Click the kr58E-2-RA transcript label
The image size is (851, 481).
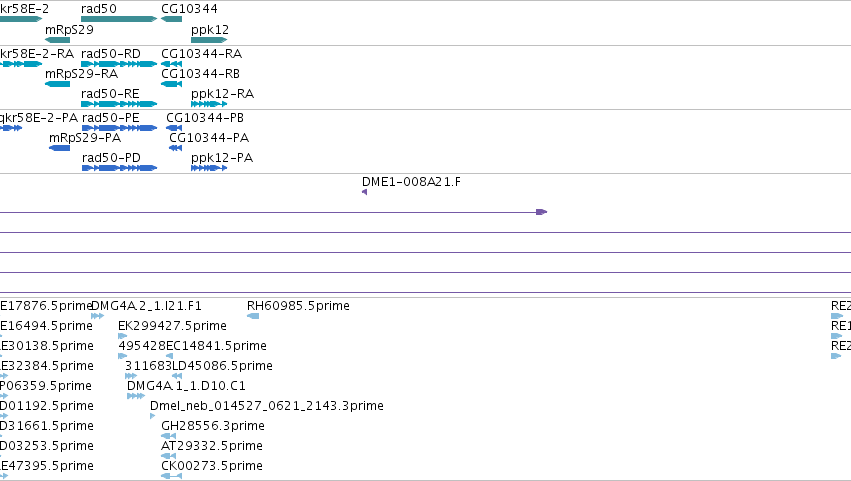[37, 54]
